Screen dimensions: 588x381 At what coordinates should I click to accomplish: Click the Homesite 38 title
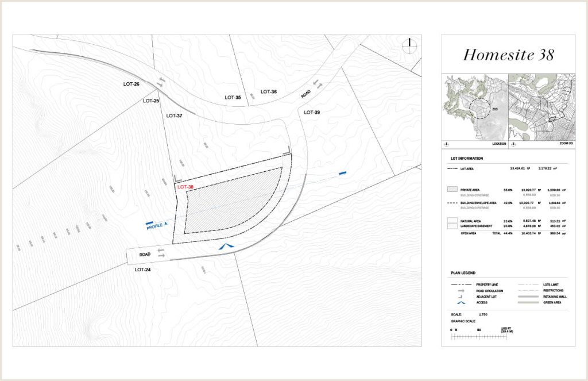coord(508,55)
